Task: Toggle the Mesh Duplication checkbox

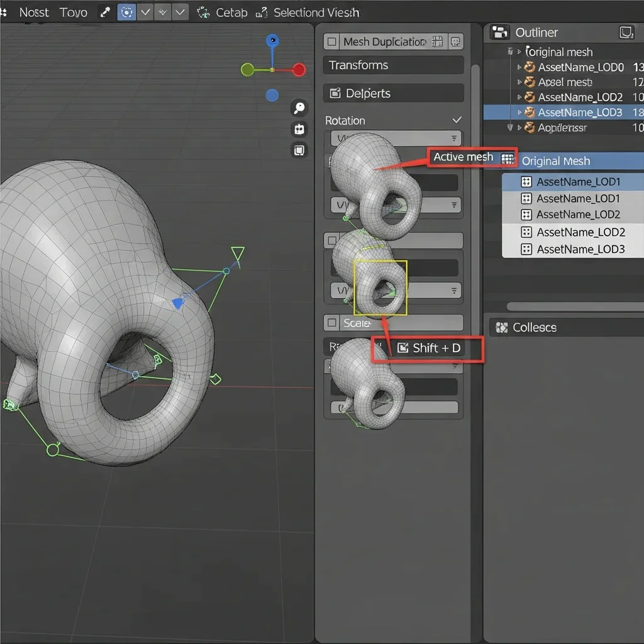Action: coord(332,42)
